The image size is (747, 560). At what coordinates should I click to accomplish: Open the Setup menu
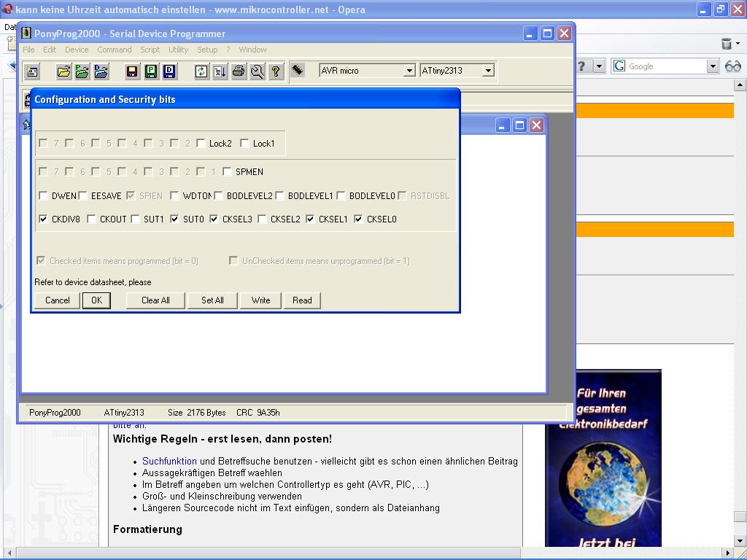207,50
